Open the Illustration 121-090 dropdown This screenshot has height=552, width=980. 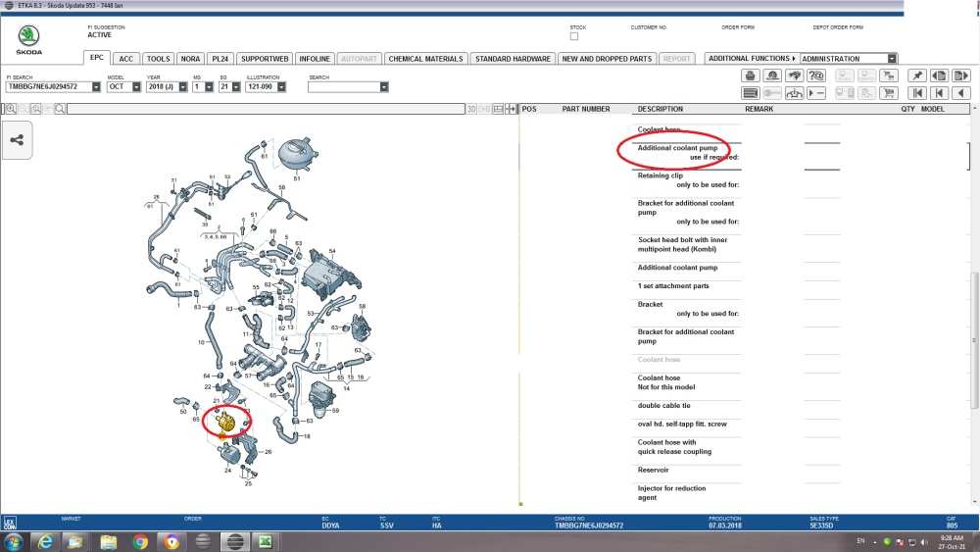(x=281, y=87)
